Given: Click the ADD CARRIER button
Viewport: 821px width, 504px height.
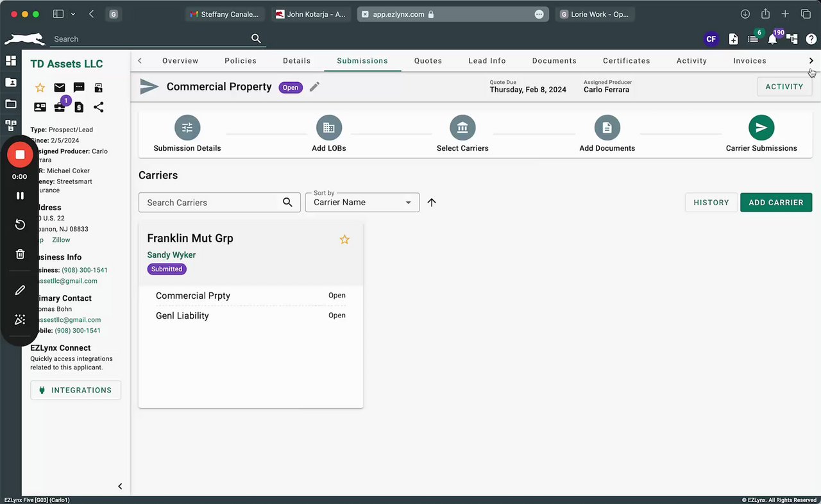Looking at the screenshot, I should [776, 202].
